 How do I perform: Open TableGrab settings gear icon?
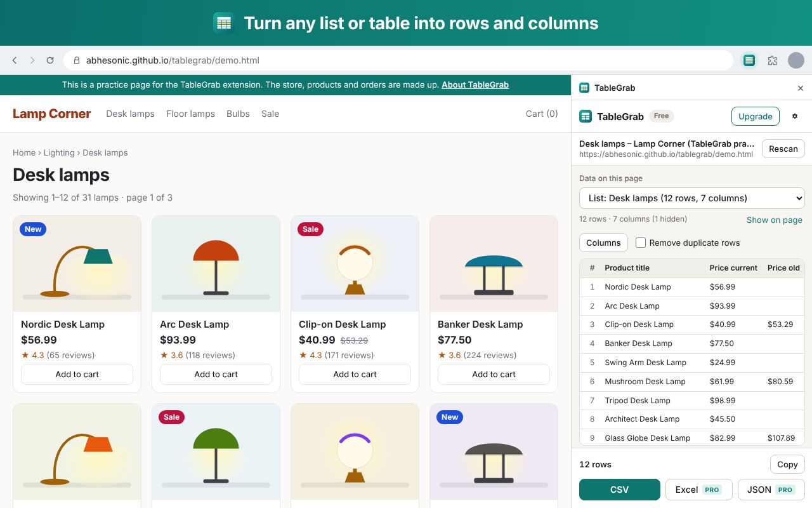pos(795,116)
